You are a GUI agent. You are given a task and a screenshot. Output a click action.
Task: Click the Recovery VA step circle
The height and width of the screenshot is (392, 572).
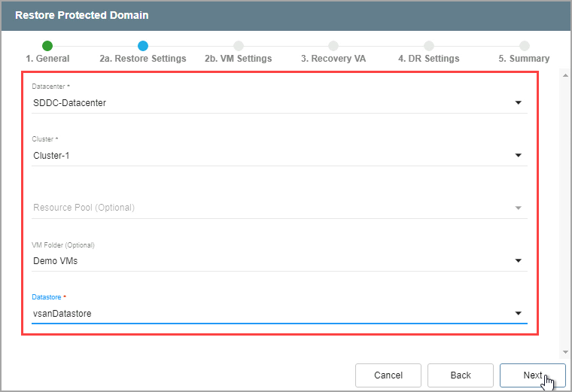[x=333, y=46]
